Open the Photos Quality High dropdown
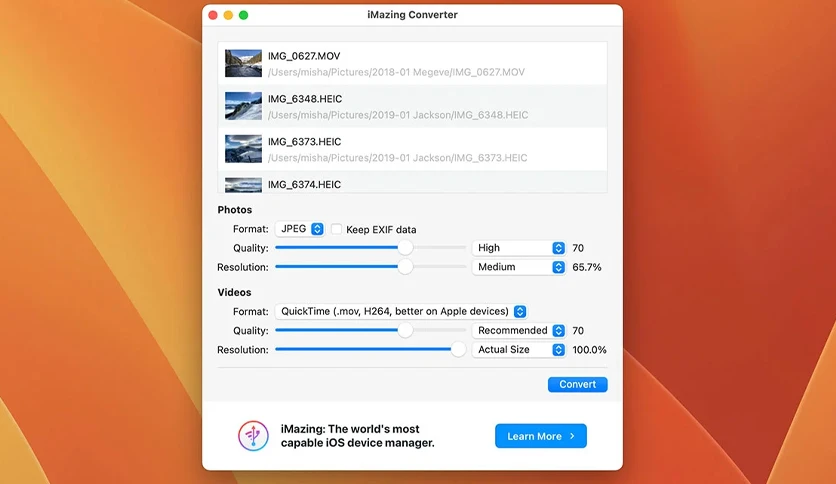The image size is (836, 484). click(x=518, y=248)
